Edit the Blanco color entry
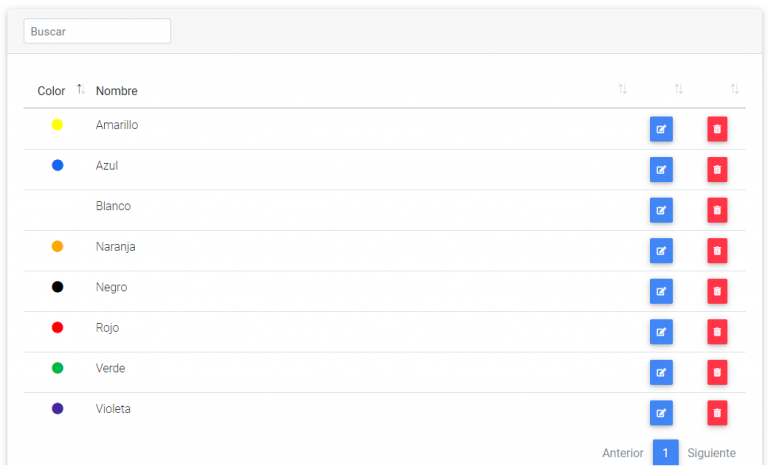This screenshot has height=466, width=768. [x=661, y=210]
